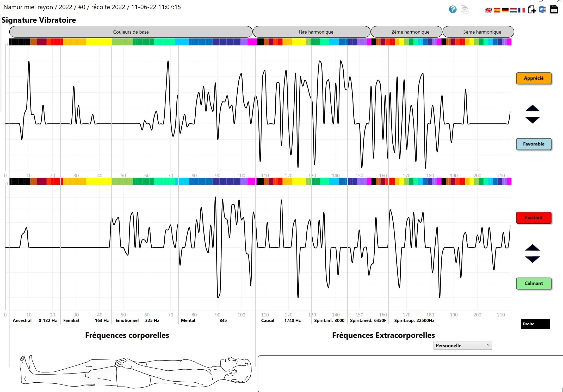This screenshot has height=392, width=563.
Task: Click the green Calmant button
Action: click(534, 283)
